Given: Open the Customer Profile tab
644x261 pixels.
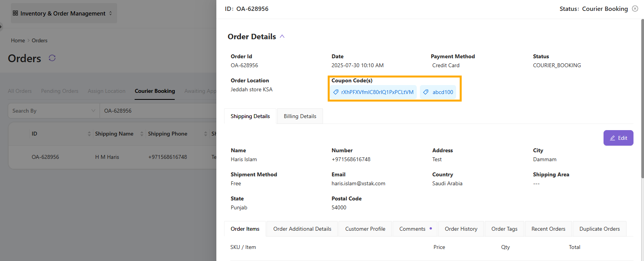Looking at the screenshot, I should point(365,229).
